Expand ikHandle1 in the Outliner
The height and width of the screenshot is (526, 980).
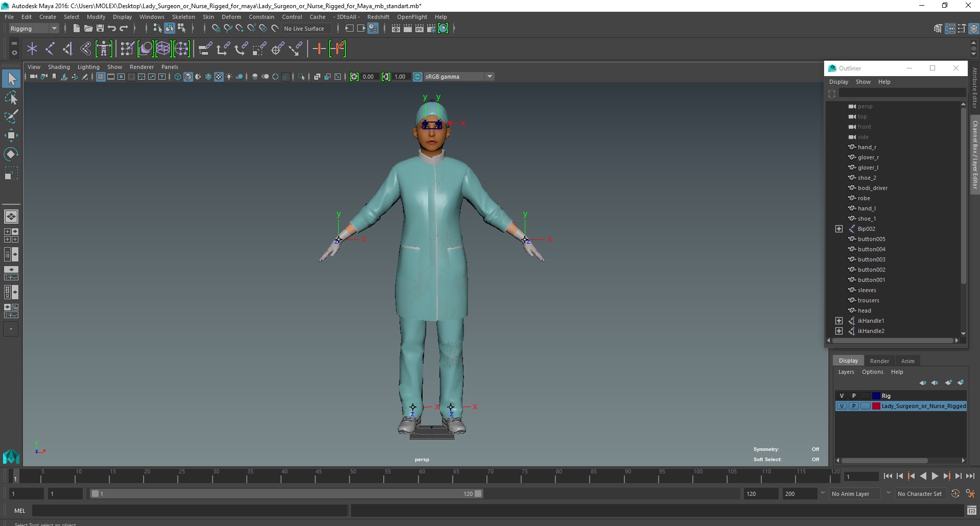click(x=838, y=321)
